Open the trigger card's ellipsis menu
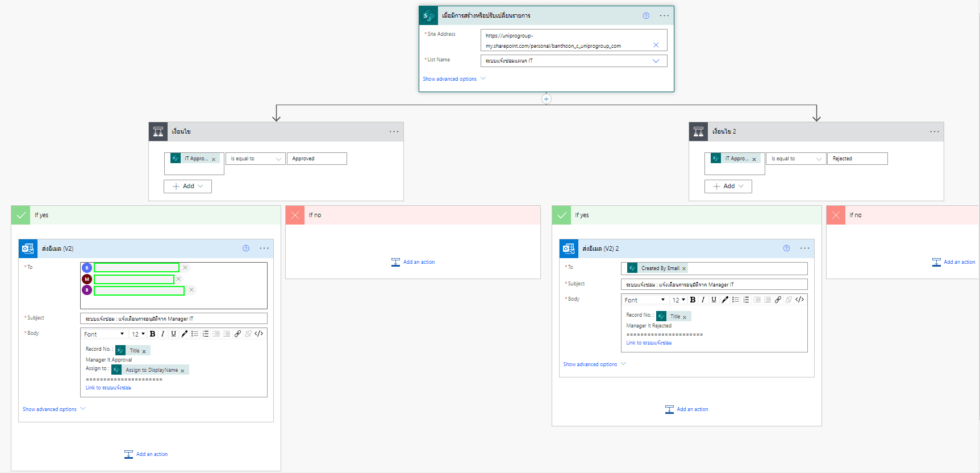The width and height of the screenshot is (980, 473). point(664,16)
